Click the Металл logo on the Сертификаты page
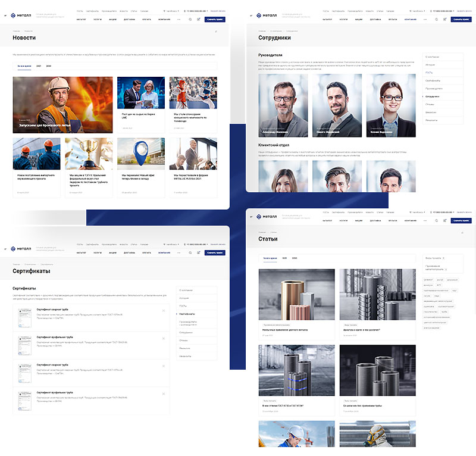The height and width of the screenshot is (456, 476). pyautogui.click(x=21, y=248)
